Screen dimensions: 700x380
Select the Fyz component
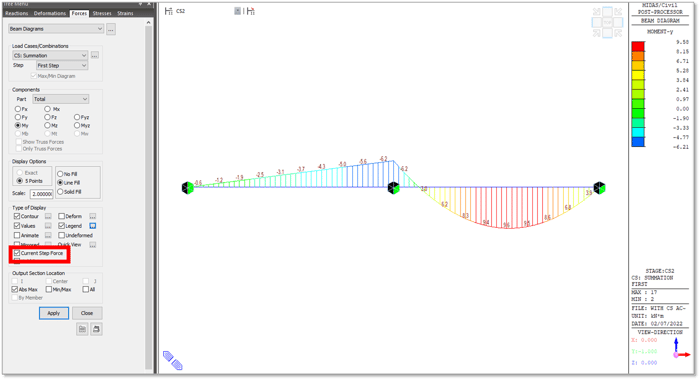click(x=77, y=117)
